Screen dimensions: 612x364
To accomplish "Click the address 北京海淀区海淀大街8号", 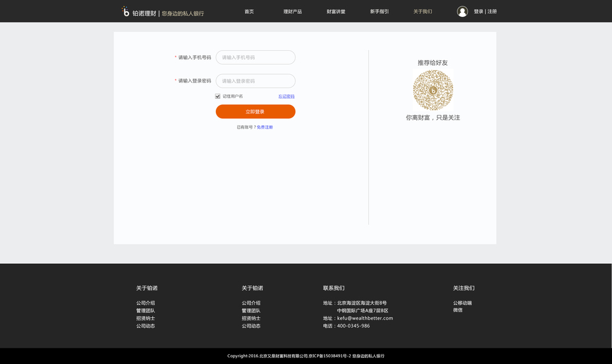I will click(362, 303).
